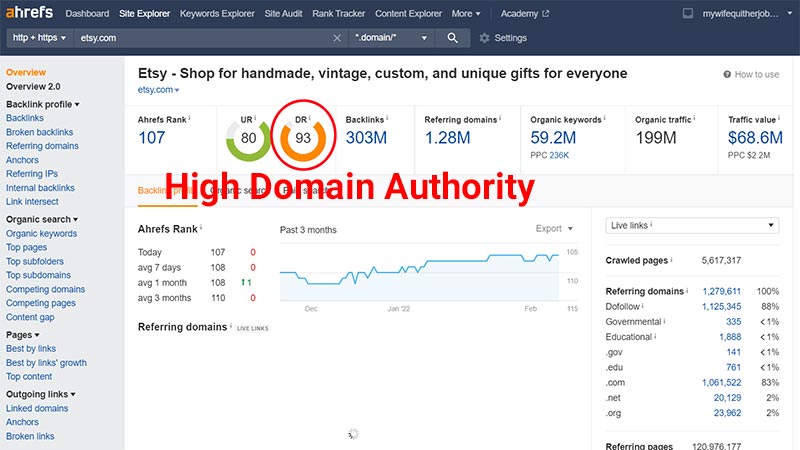Collapse the Outgoing links section
This screenshot has width=800, height=450.
[x=41, y=394]
